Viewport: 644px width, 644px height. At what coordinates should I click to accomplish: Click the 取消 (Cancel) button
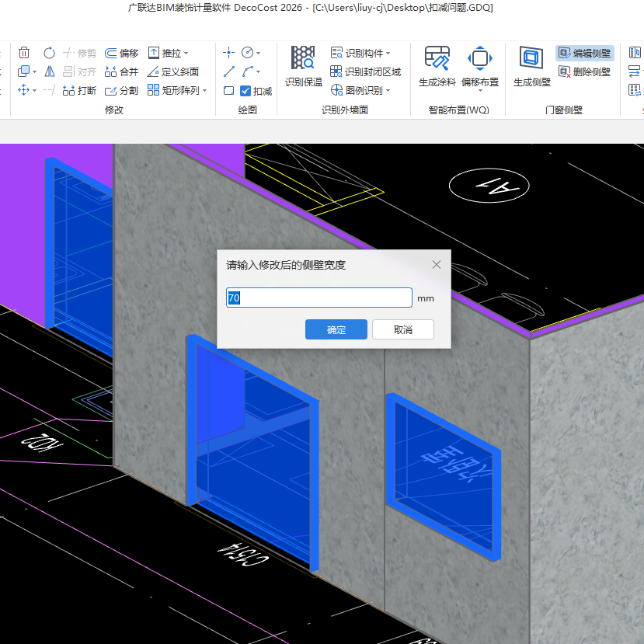point(402,329)
